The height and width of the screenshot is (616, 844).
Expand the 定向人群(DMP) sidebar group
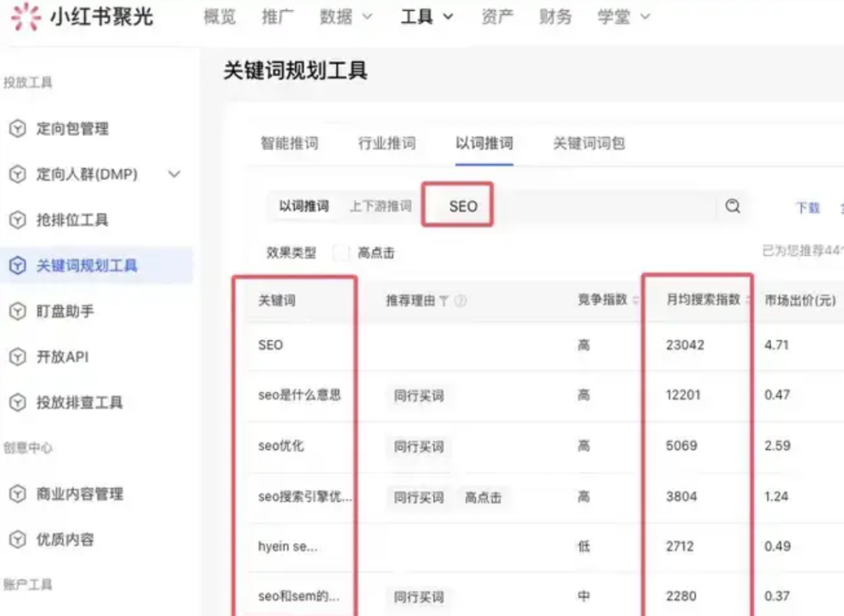[x=174, y=174]
